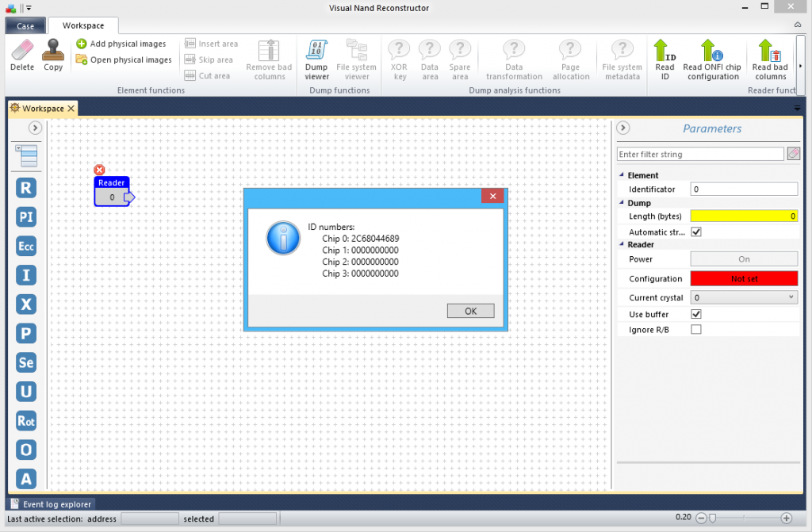Add physical images to workspace
The height and width of the screenshot is (532, 812).
click(x=121, y=44)
